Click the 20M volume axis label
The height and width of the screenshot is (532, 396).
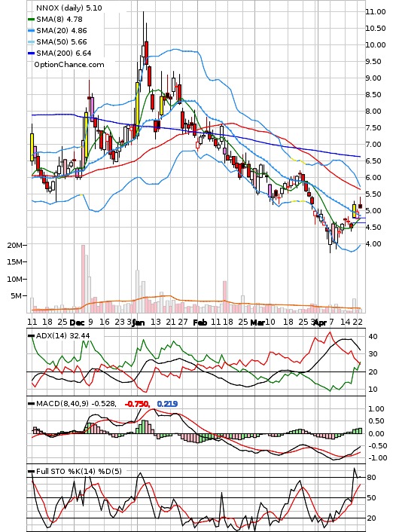pos(14,245)
